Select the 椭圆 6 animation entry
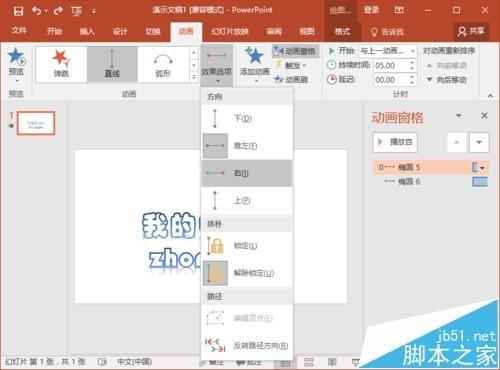Screen dimensions: 500x370 430,181
